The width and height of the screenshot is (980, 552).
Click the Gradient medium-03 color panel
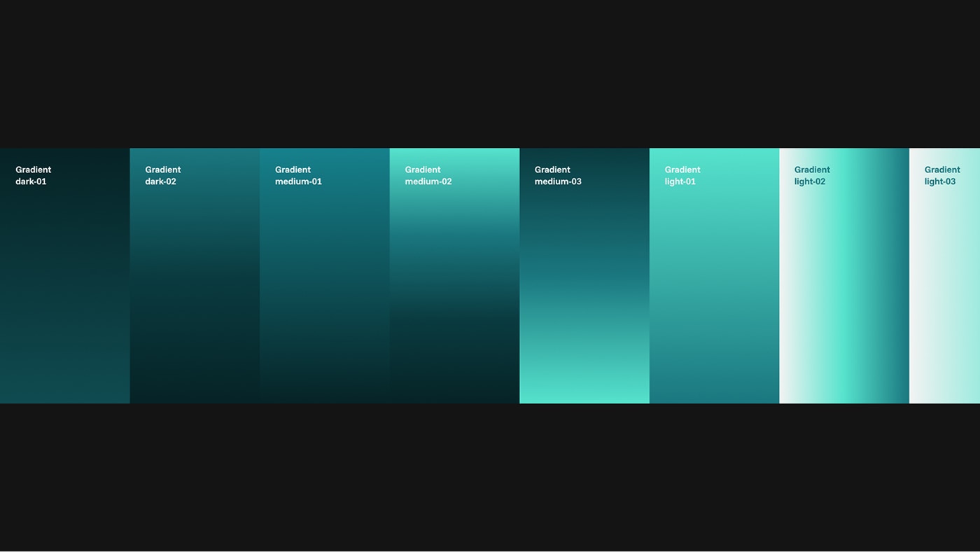pyautogui.click(x=584, y=280)
